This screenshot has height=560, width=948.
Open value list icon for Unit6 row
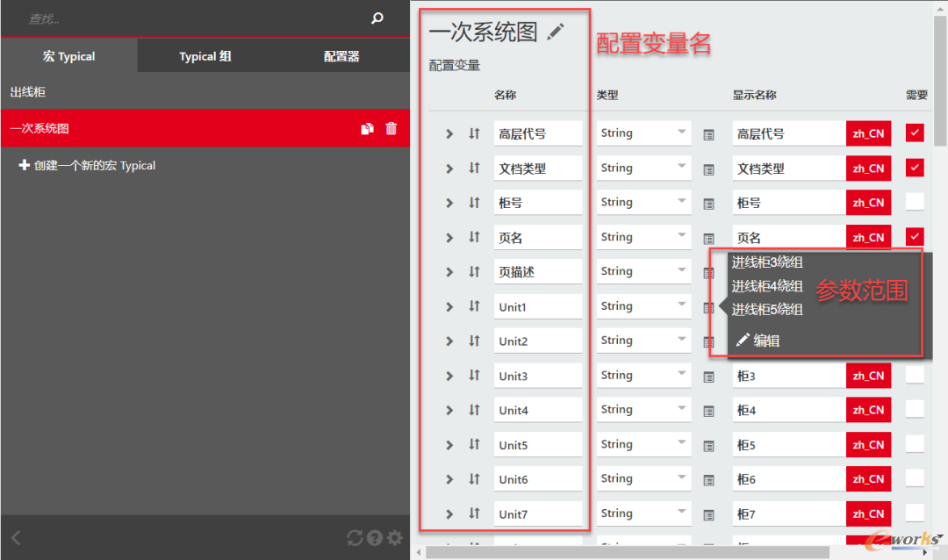[708, 481]
